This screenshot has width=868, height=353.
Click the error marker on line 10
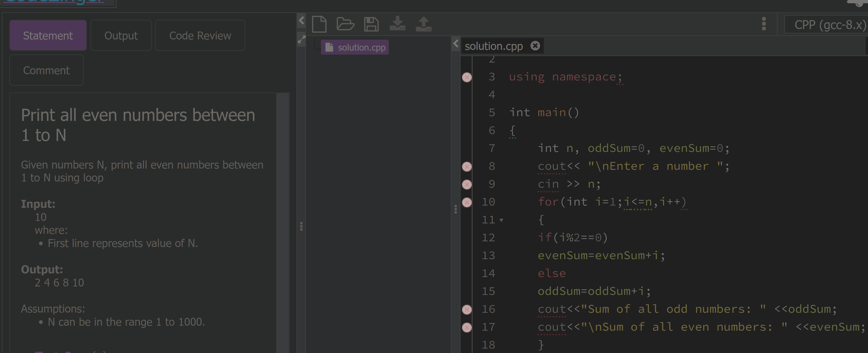(x=467, y=202)
